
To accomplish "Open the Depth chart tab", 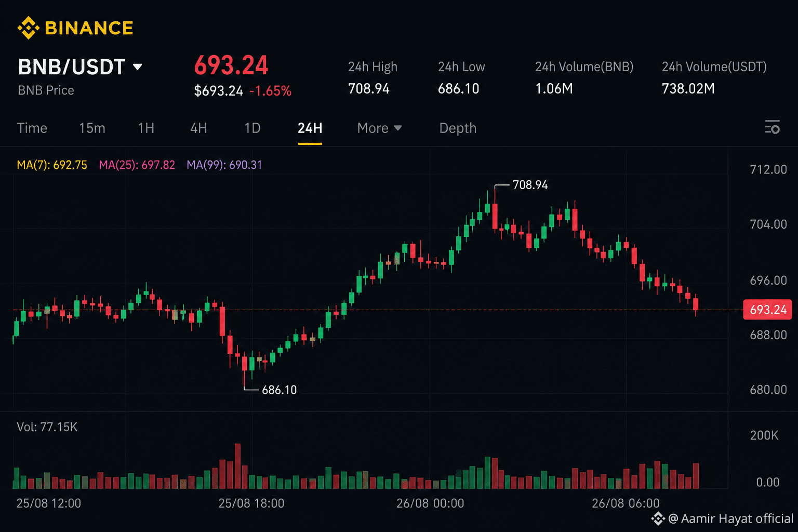I will click(x=458, y=128).
